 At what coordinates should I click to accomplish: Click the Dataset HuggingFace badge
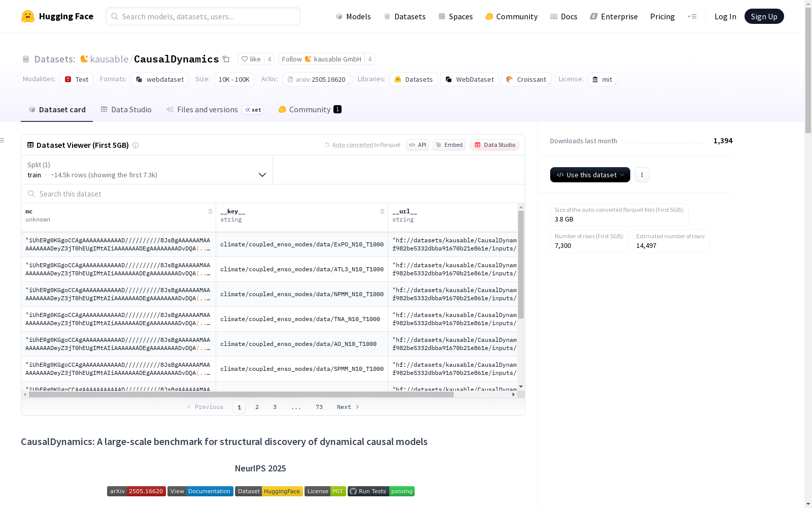click(269, 491)
